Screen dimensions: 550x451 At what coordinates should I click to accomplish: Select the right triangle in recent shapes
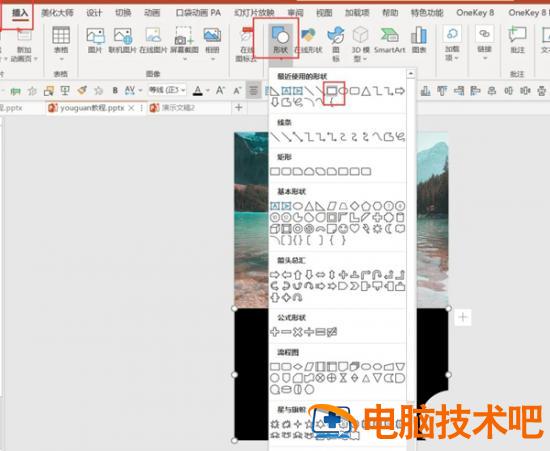click(275, 91)
